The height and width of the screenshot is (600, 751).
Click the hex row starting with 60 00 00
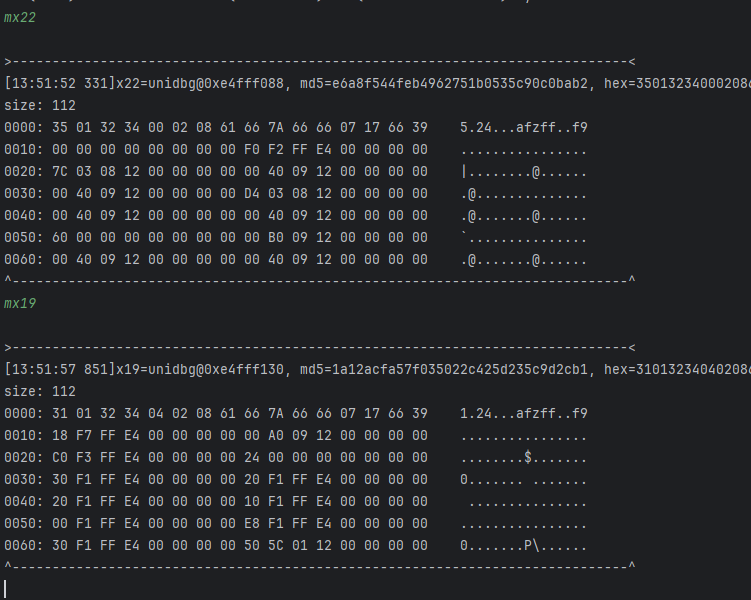pos(238,238)
